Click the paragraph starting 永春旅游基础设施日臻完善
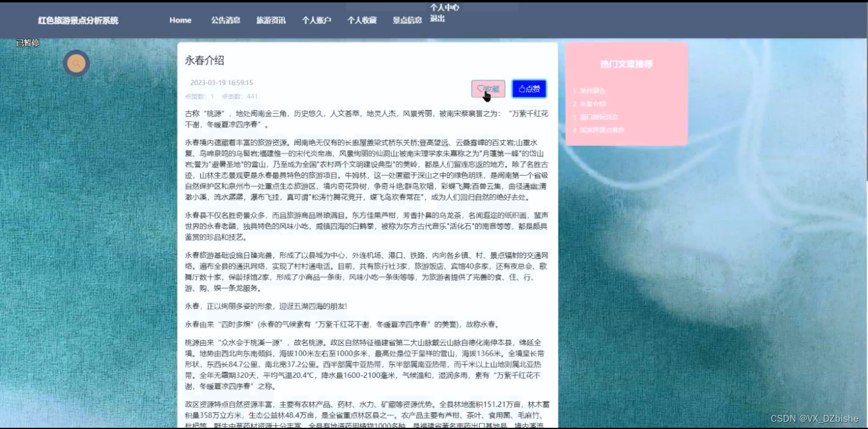The height and width of the screenshot is (429, 868). tap(367, 272)
